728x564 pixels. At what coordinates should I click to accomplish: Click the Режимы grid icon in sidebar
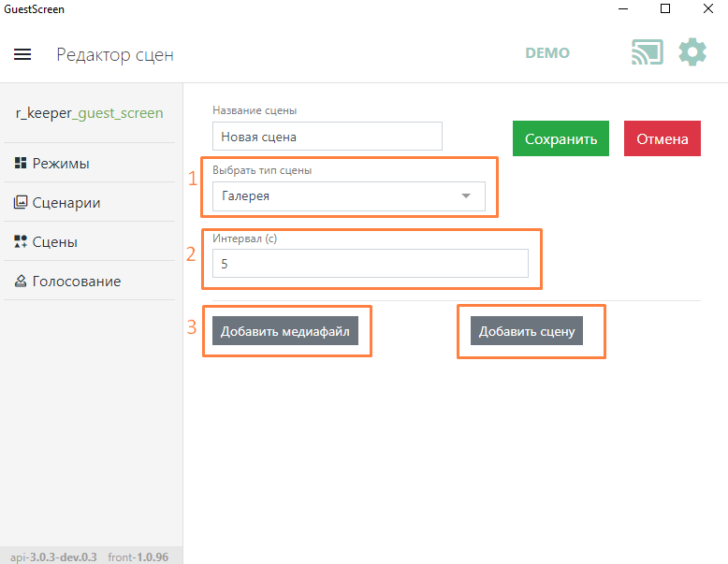(21, 164)
